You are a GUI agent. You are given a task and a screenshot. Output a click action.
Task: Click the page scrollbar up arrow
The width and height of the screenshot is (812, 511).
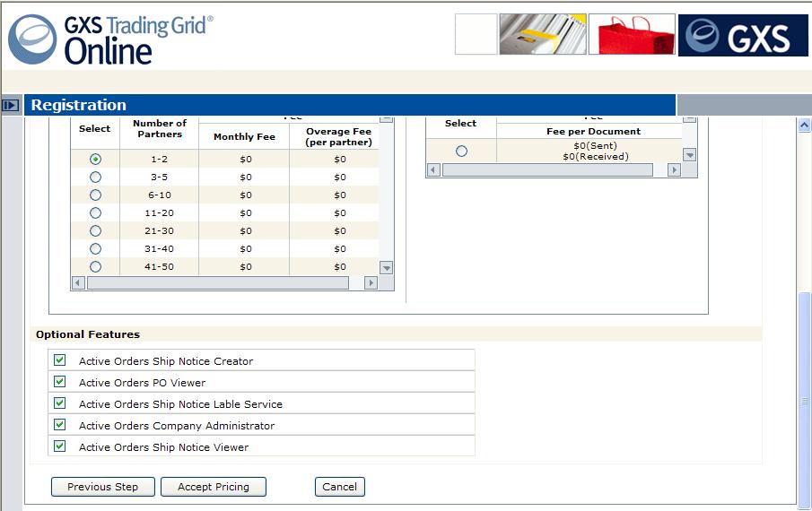click(x=804, y=125)
